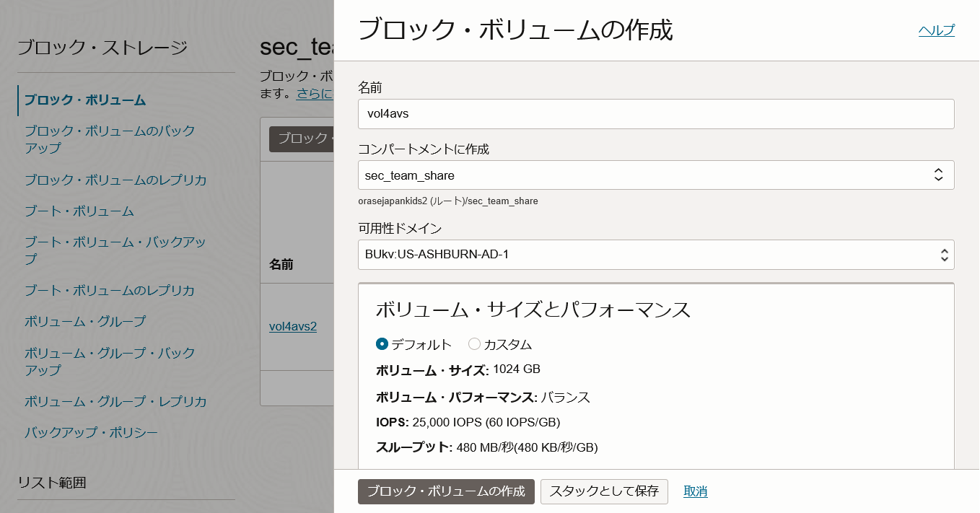Select ブート・ボリューム in sidebar
This screenshot has width=980, height=513.
tap(79, 211)
